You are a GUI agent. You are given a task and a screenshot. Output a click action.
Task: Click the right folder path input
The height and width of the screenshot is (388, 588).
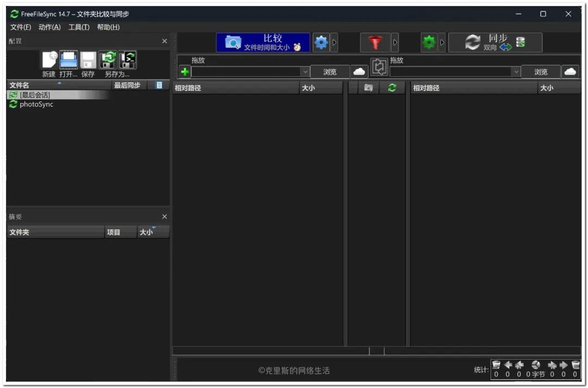pyautogui.click(x=451, y=72)
